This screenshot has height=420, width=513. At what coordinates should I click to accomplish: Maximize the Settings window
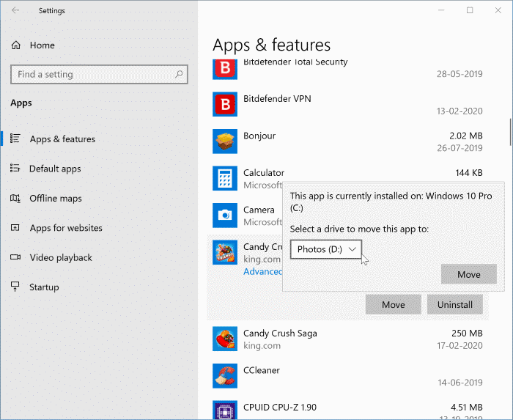(470, 10)
